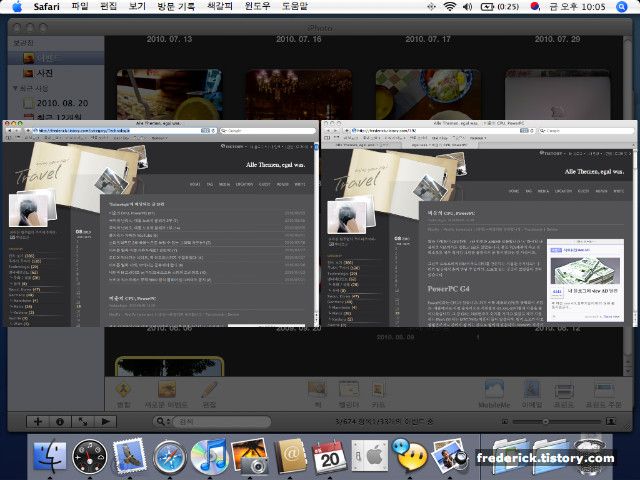Open the Apple menu
This screenshot has width=640, height=480.
(x=17, y=7)
